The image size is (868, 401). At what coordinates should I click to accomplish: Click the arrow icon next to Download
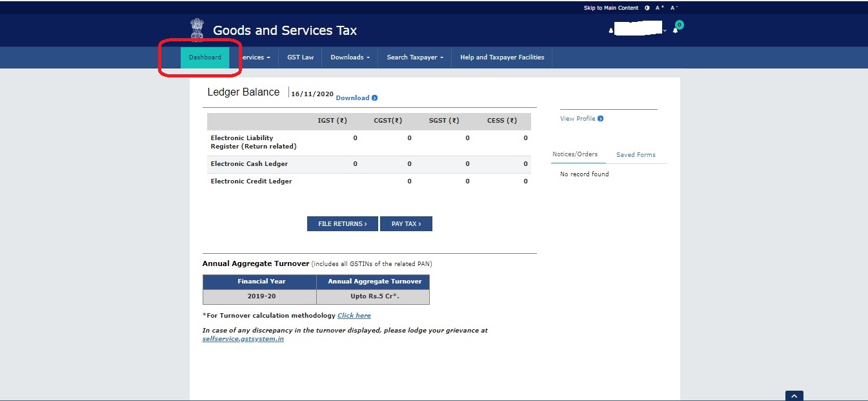click(x=375, y=98)
